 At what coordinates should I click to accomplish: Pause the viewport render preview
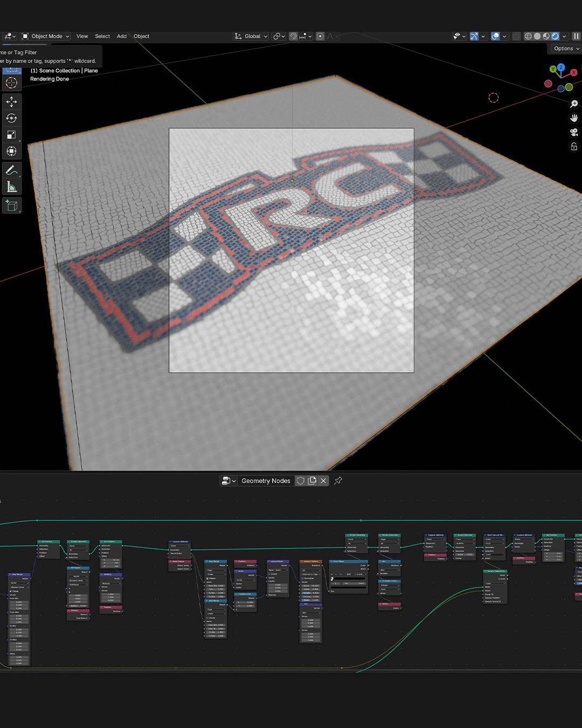(576, 36)
